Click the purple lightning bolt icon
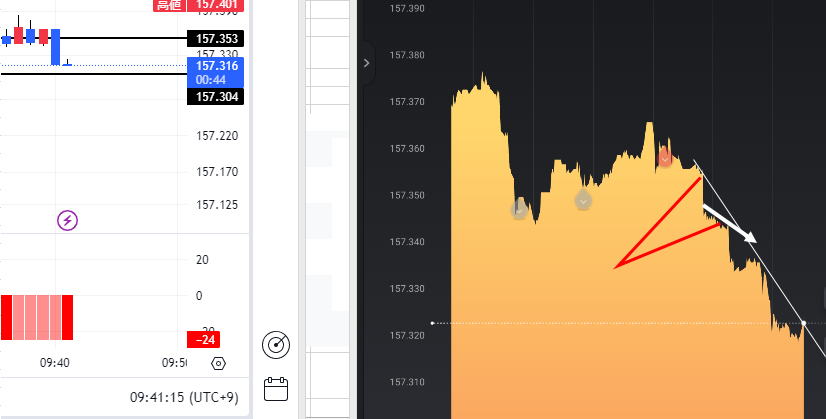This screenshot has height=419, width=826. 67,220
